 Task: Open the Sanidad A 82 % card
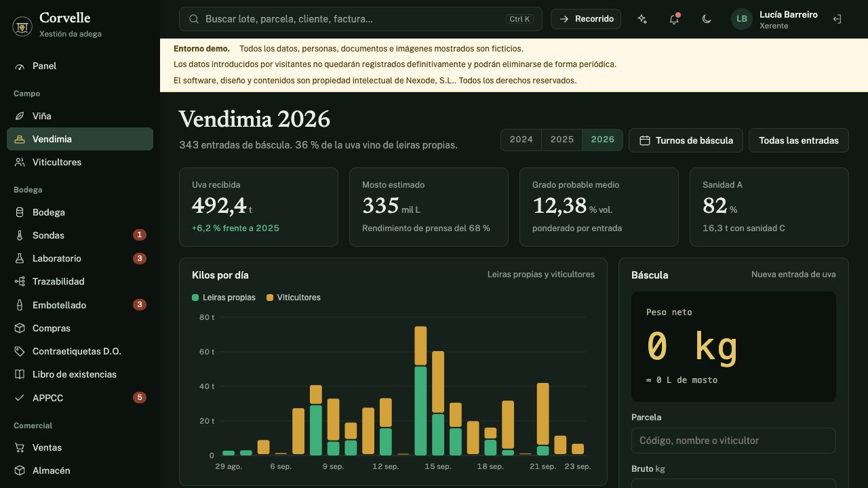point(769,207)
